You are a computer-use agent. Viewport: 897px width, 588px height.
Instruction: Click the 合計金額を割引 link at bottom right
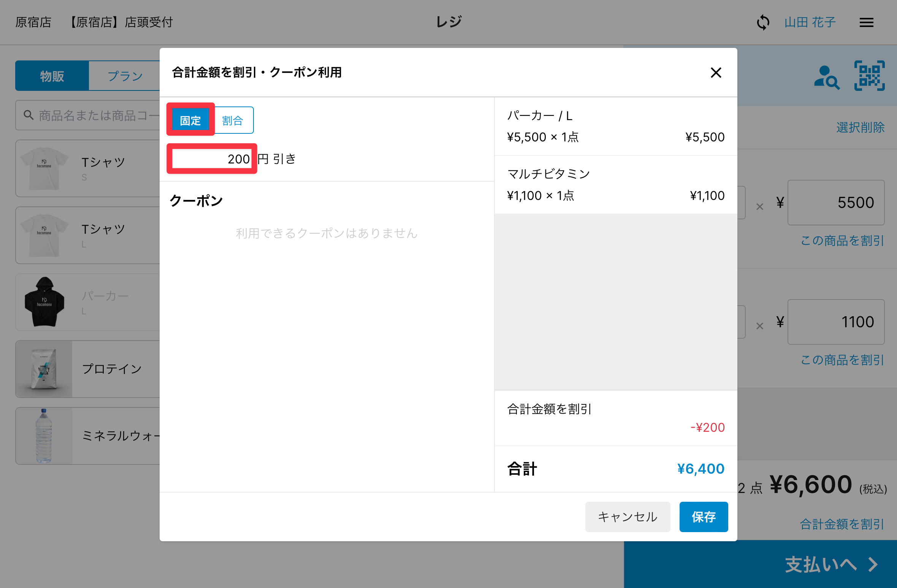point(842,524)
